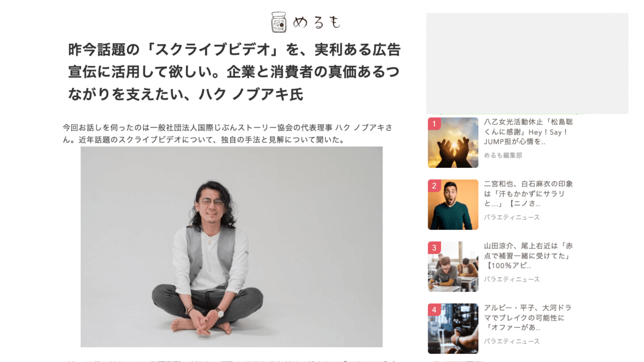Open the rank 4 camera equipment thumbnail

coord(453,328)
